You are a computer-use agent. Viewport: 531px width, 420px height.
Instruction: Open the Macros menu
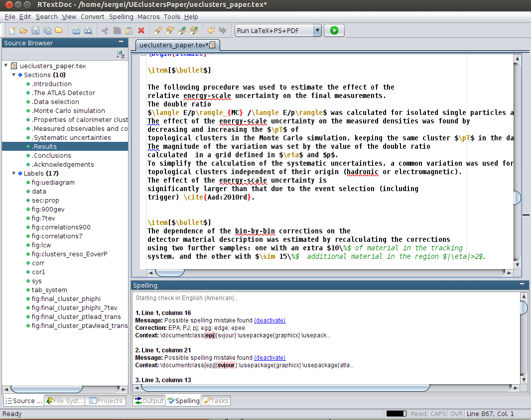pyautogui.click(x=148, y=16)
